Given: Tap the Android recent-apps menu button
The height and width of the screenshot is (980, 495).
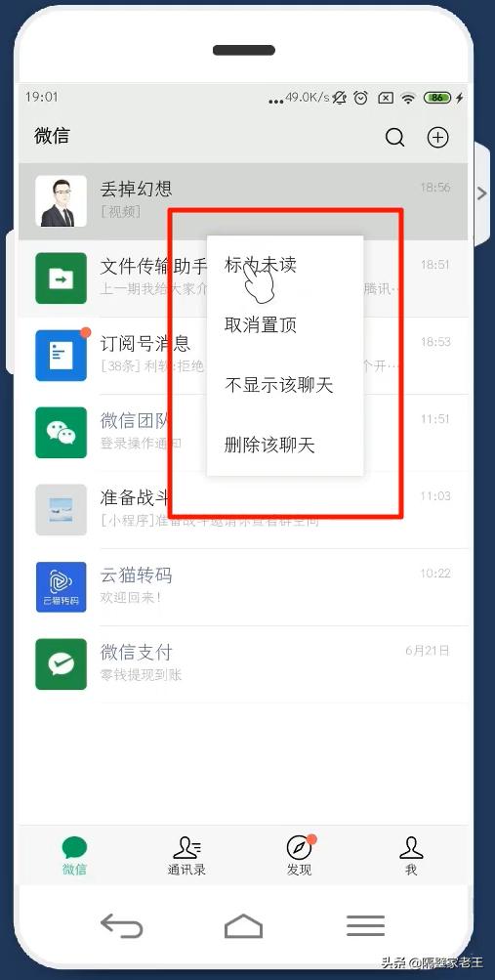Looking at the screenshot, I should [366, 925].
